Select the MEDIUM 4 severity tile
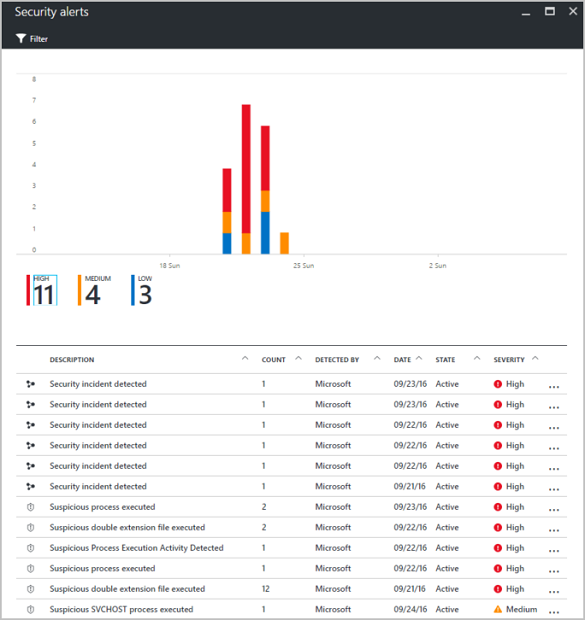Screen dimensions: 585x620 click(94, 291)
